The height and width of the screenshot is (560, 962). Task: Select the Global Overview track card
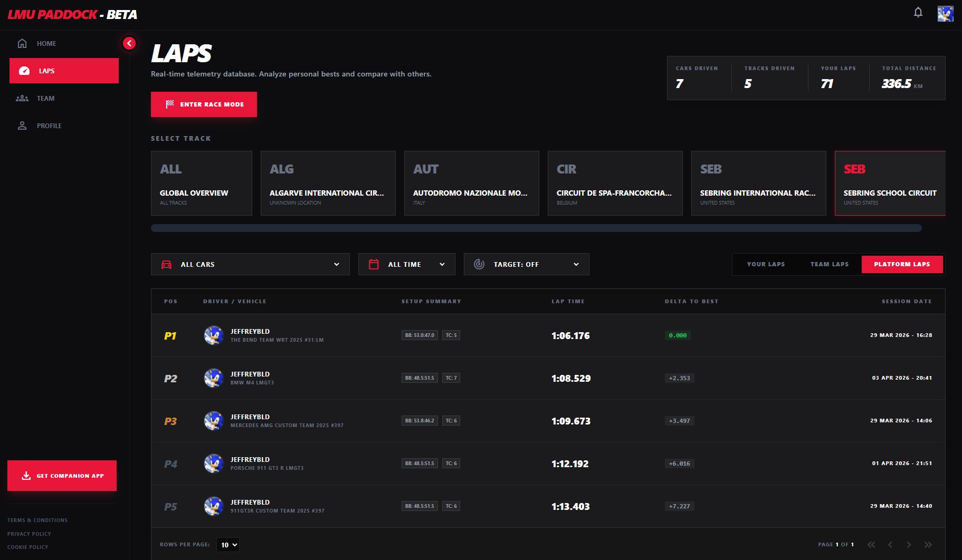click(x=201, y=184)
